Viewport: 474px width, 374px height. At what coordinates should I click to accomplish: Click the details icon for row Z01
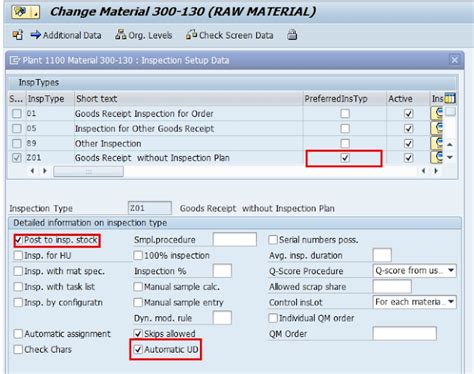[x=437, y=157]
